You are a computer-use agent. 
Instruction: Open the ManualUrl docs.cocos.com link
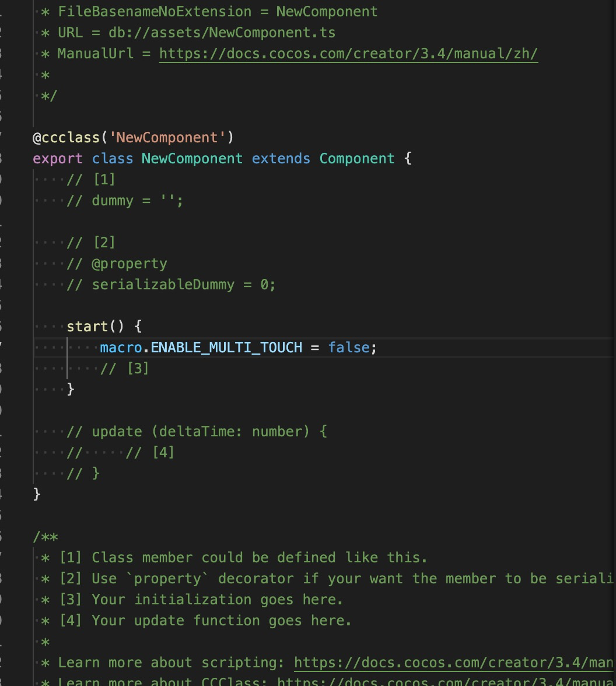pyautogui.click(x=348, y=54)
